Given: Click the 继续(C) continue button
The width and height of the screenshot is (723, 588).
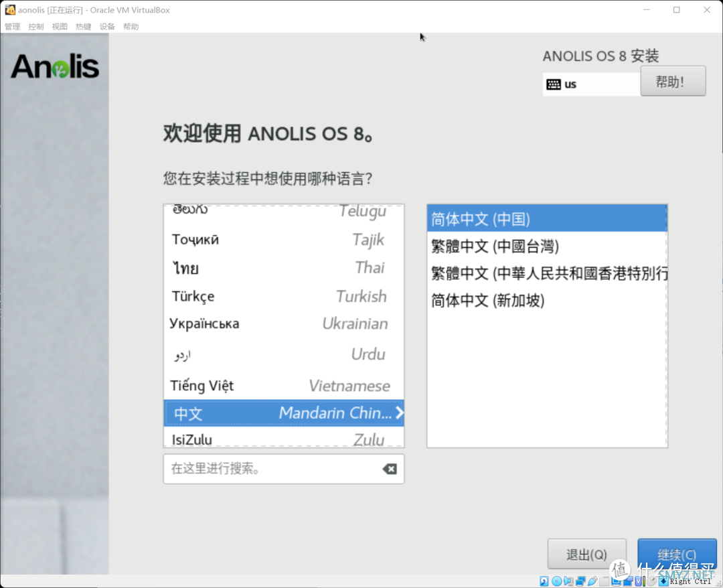Looking at the screenshot, I should click(677, 554).
